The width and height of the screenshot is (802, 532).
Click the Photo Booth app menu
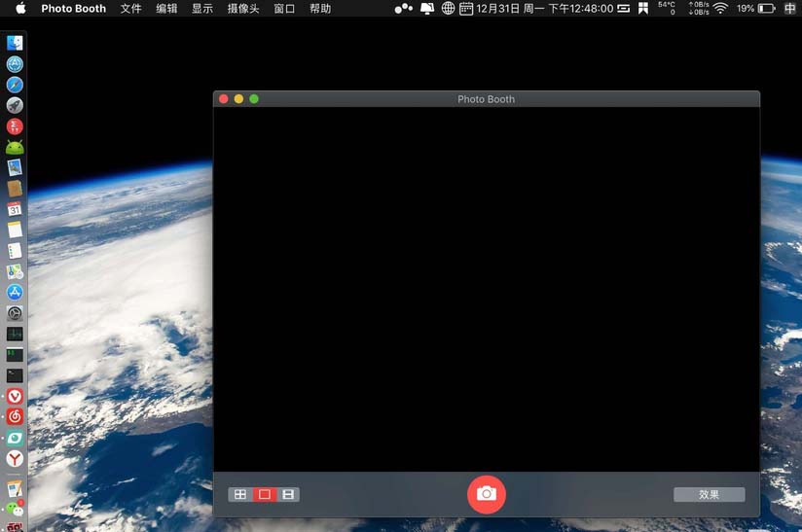click(74, 9)
